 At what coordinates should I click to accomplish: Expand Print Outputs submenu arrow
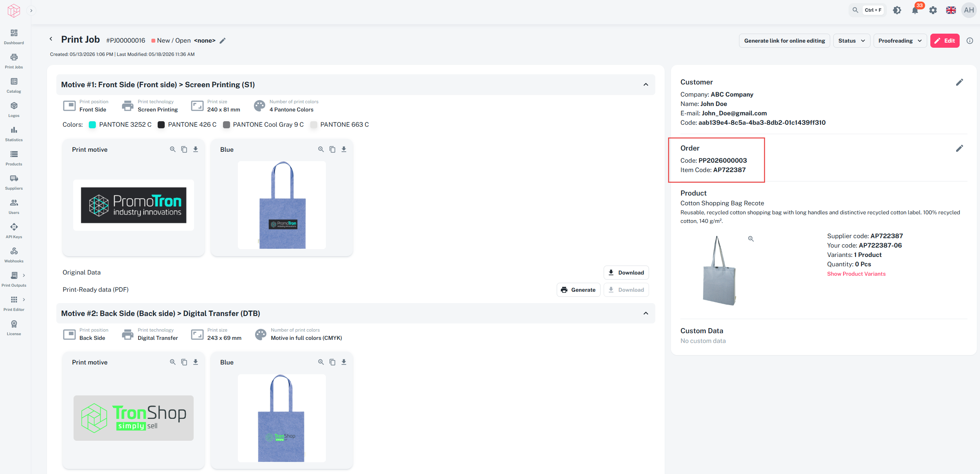(x=24, y=275)
